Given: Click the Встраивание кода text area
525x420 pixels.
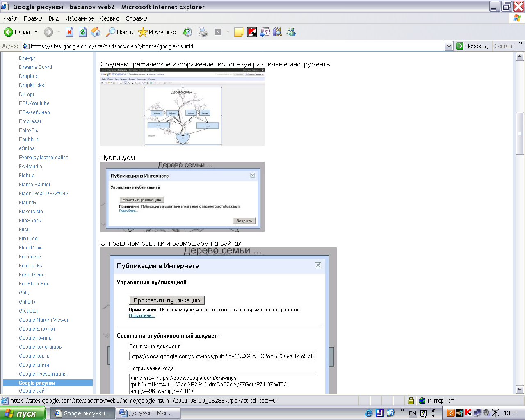Looking at the screenshot, I should [223, 384].
